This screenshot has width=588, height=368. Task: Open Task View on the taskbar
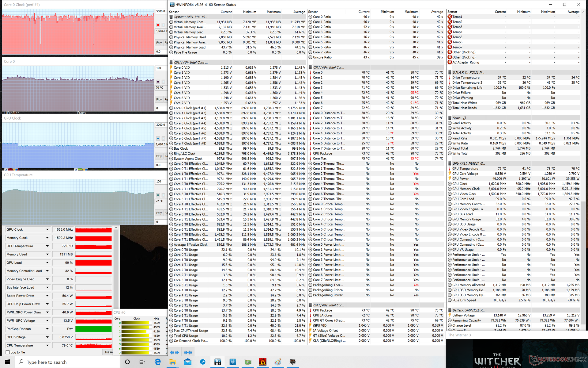point(142,362)
